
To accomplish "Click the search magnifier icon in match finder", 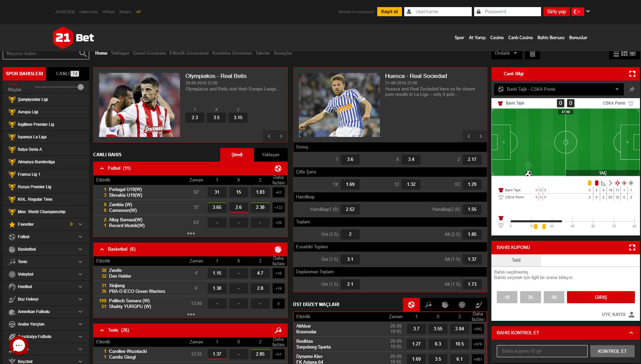I will [82, 53].
